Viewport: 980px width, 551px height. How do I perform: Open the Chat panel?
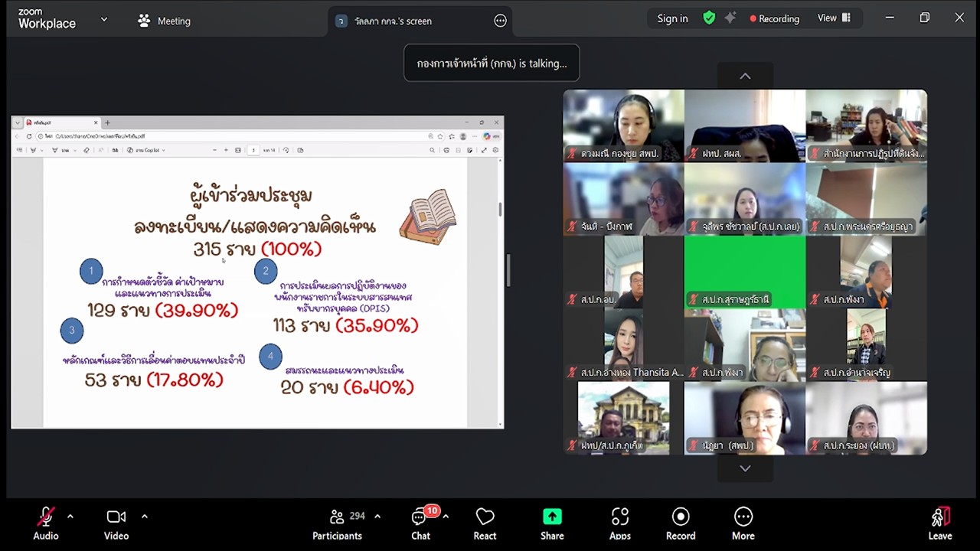click(x=420, y=524)
